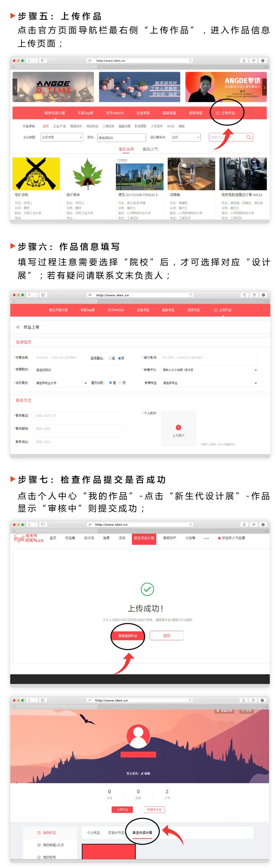Open the 企业命题 dropdown

click(62, 137)
